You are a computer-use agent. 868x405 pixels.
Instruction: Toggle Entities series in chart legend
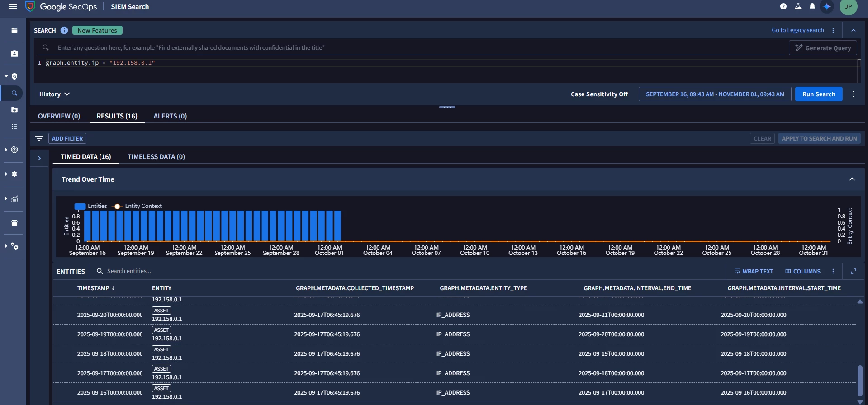click(x=90, y=206)
